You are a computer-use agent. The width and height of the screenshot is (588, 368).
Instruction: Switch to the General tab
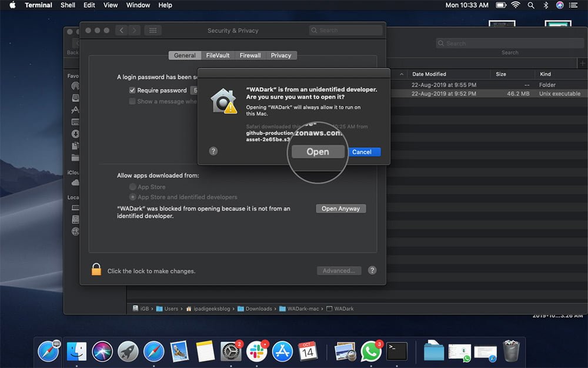coord(185,55)
